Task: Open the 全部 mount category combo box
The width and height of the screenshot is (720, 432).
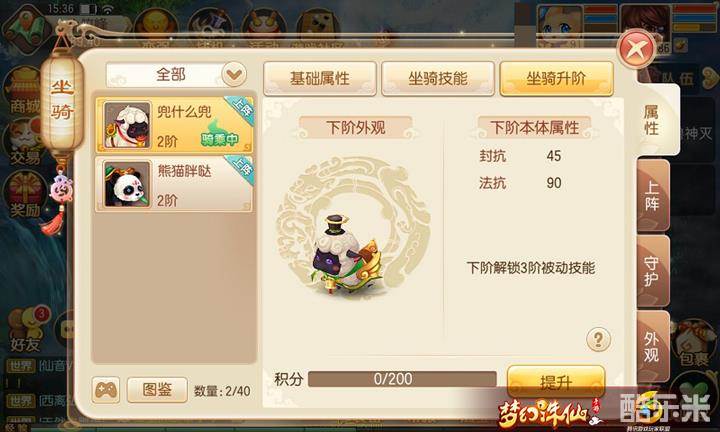Action: coord(176,74)
